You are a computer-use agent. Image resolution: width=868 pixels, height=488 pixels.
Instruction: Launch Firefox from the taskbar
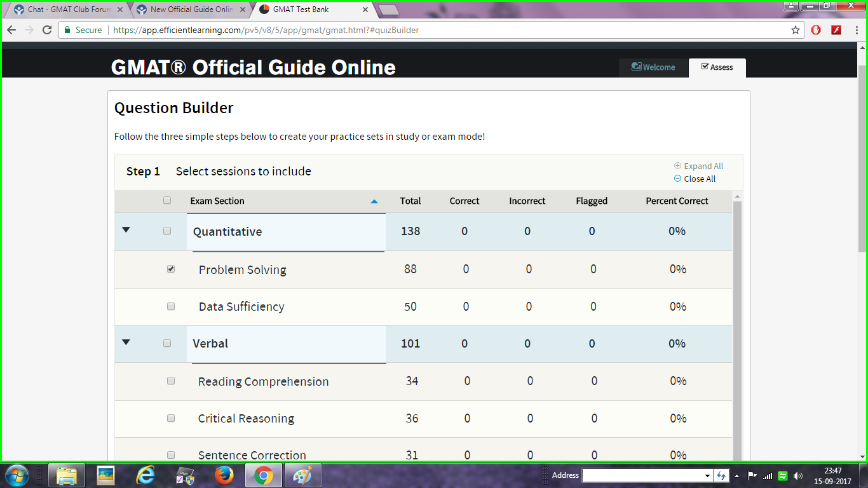coord(224,475)
